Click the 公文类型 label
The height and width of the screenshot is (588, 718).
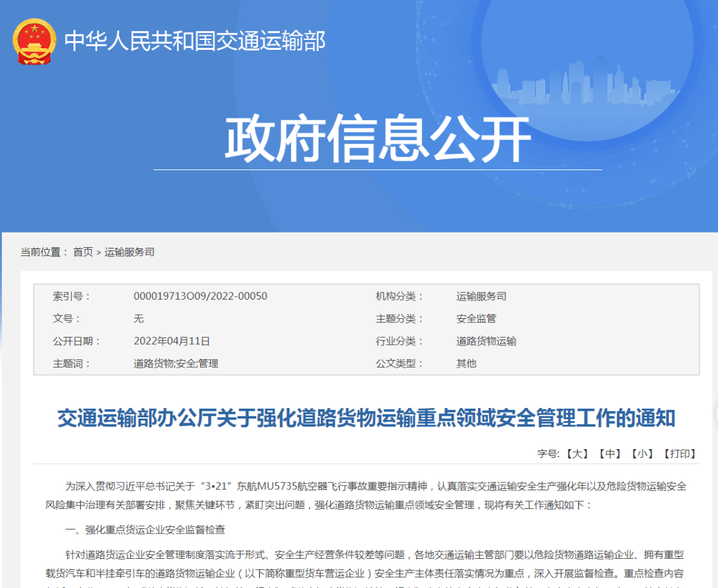click(400, 363)
